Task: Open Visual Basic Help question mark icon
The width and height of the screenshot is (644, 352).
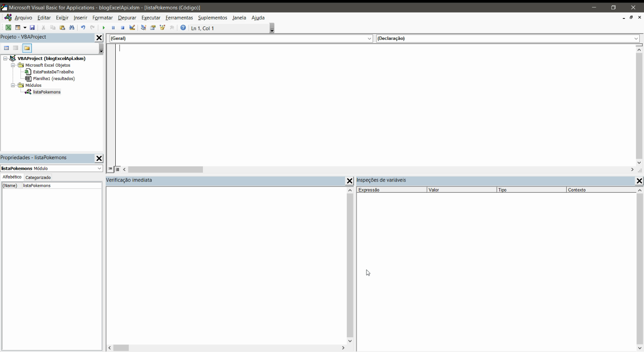Action: tap(183, 28)
